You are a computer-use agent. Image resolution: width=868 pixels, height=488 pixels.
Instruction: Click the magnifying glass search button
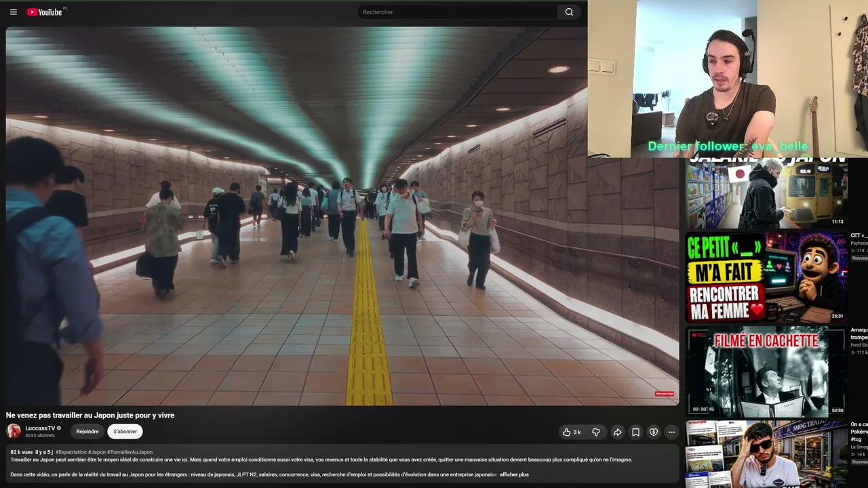tap(569, 12)
